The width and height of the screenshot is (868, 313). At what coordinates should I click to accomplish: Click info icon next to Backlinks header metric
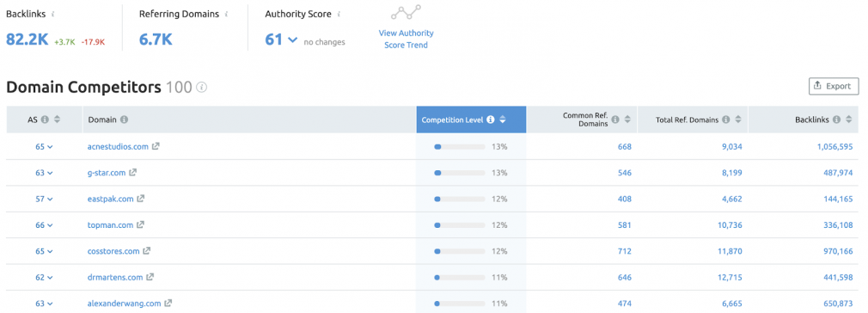click(x=52, y=14)
